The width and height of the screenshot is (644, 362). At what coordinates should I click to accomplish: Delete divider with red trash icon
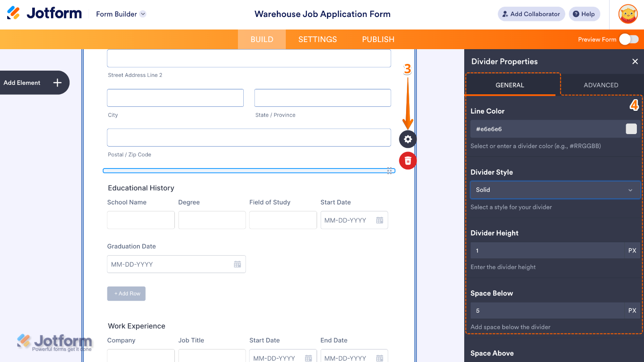click(x=408, y=160)
